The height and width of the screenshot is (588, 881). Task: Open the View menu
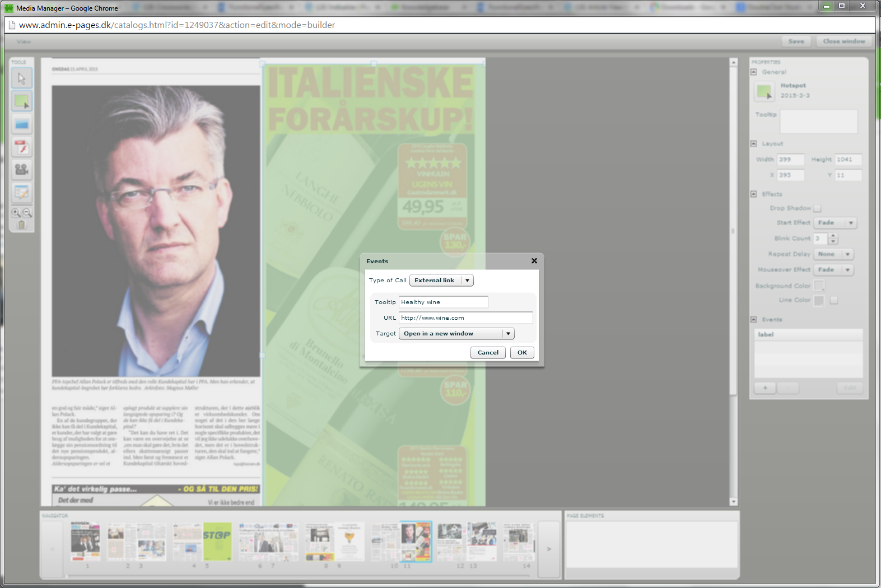click(x=24, y=42)
